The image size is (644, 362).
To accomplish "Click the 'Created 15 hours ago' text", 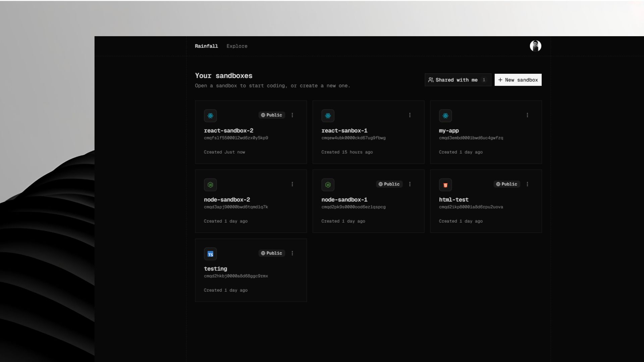I will tap(347, 152).
